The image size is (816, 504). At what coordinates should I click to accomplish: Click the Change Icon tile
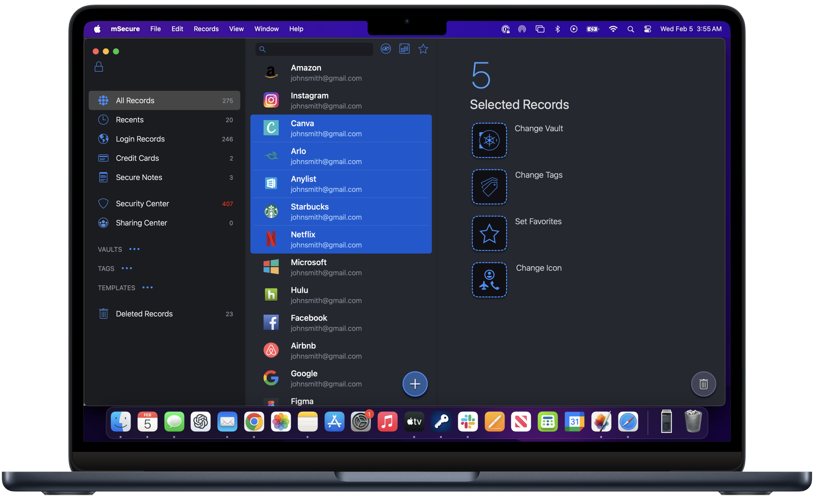tap(489, 280)
